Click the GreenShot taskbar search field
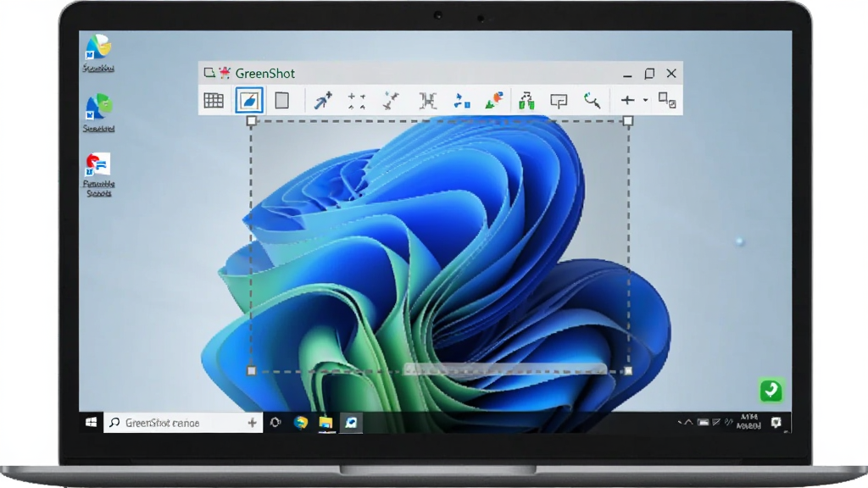Image resolution: width=868 pixels, height=488 pixels. tap(183, 423)
